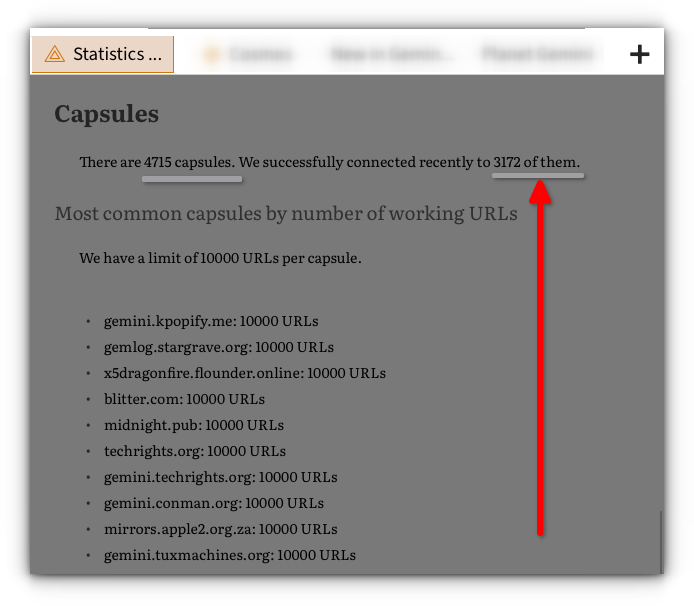694x606 pixels.
Task: Click 'Most common capsules by number of working URLs' heading
Action: [286, 214]
